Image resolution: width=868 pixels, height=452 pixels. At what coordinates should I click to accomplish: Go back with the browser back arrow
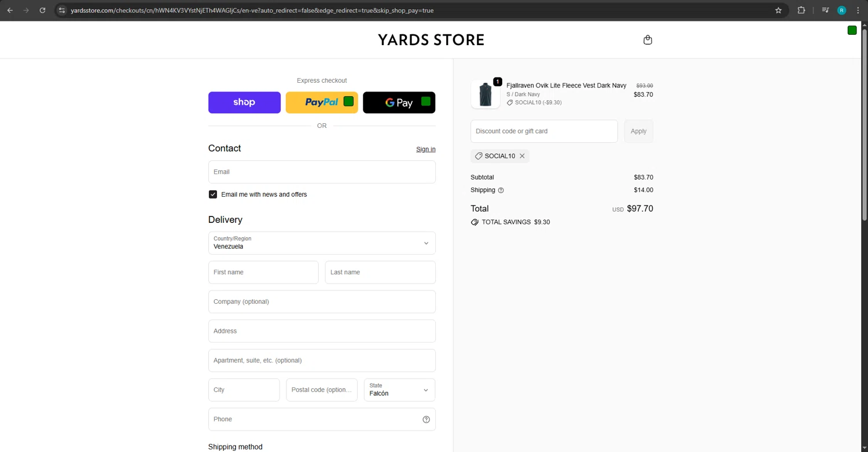click(x=10, y=10)
